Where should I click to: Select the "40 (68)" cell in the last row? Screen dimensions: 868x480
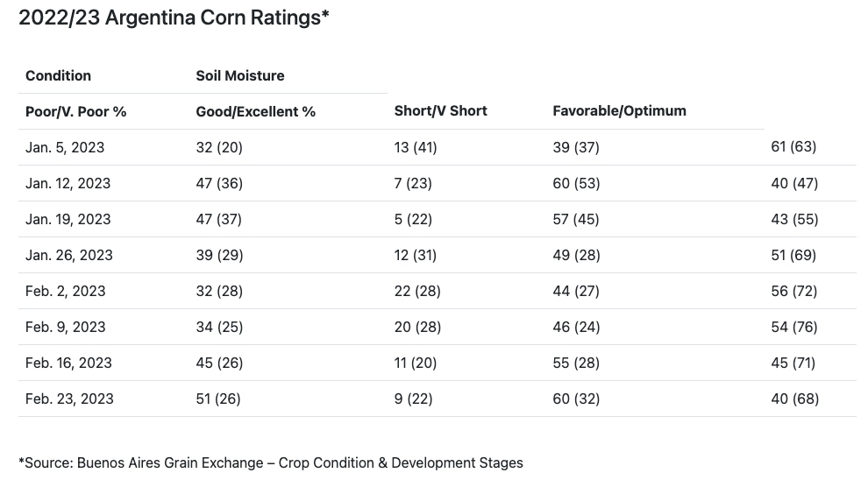click(x=794, y=399)
